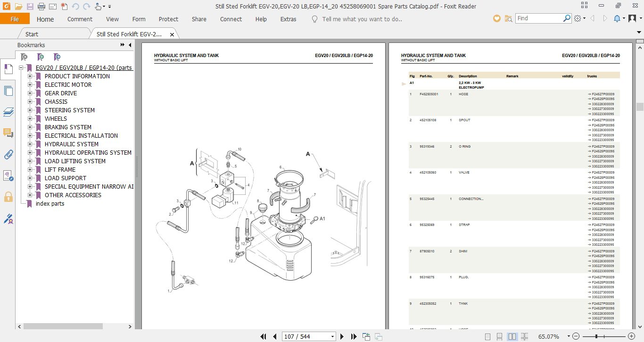
Task: Switch to the Comment ribbon tab
Action: click(80, 19)
